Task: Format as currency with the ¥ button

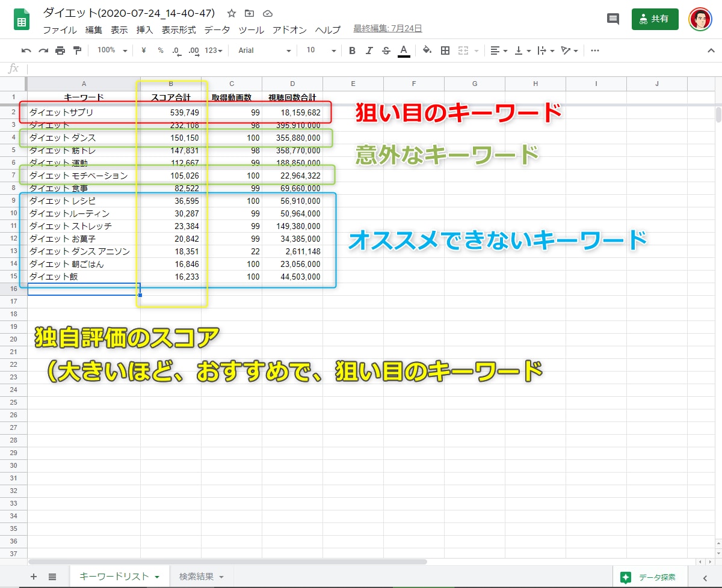Action: (143, 51)
